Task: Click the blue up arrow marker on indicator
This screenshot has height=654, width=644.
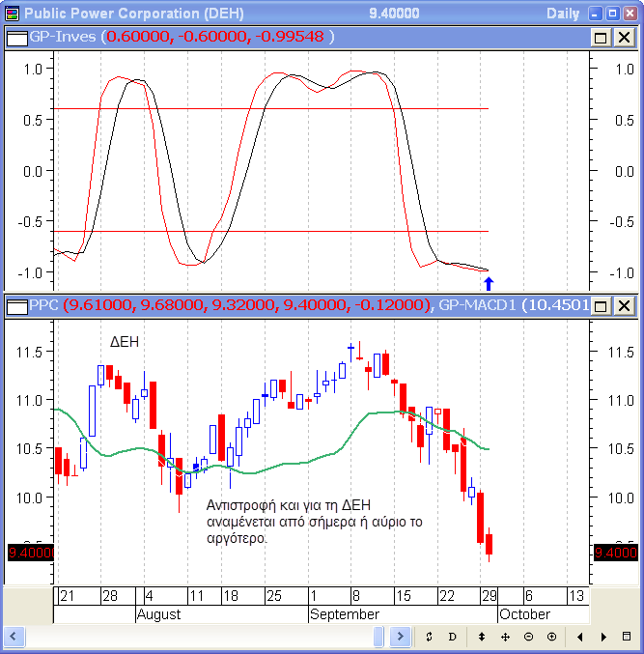Action: tap(489, 283)
